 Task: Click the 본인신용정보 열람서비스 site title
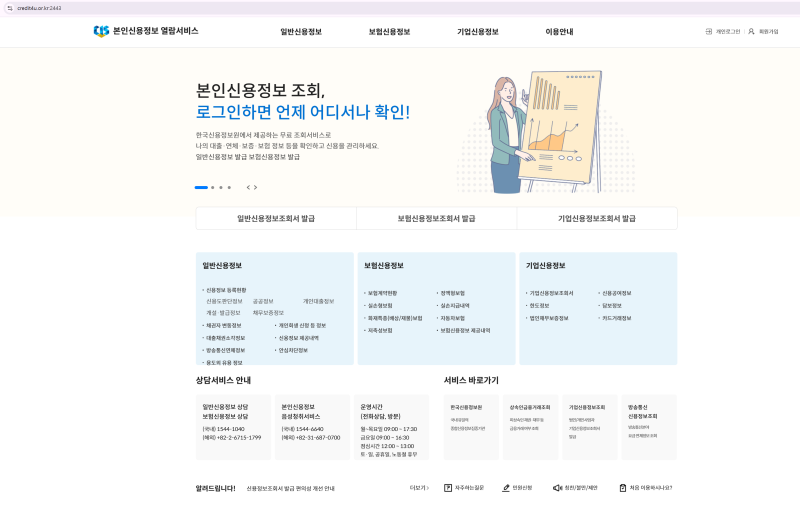pyautogui.click(x=156, y=31)
